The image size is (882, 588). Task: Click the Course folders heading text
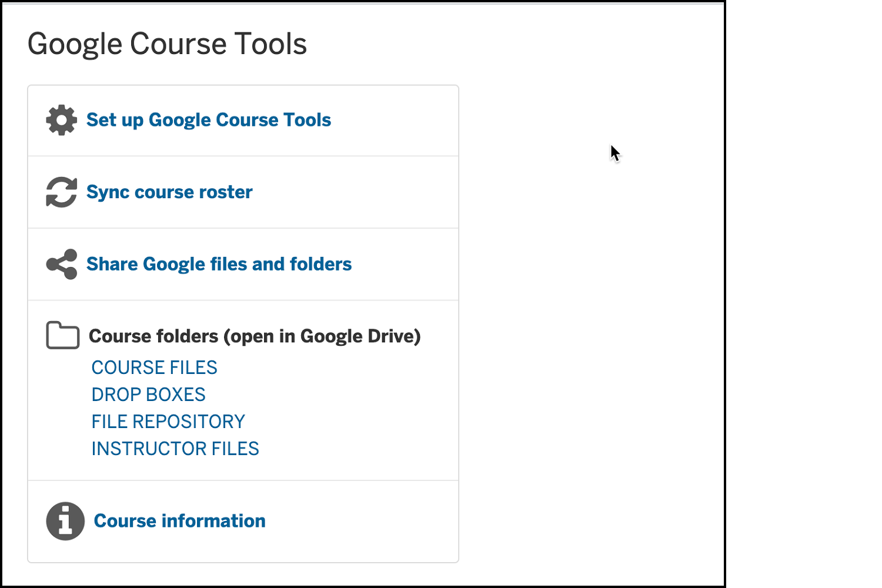click(255, 336)
